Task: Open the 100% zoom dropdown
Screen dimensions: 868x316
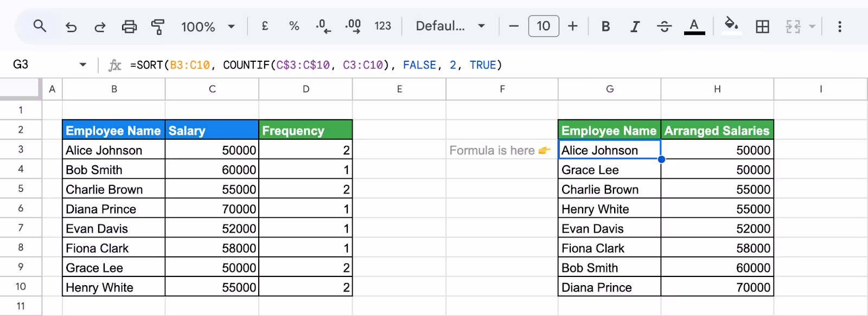Action: pyautogui.click(x=208, y=27)
